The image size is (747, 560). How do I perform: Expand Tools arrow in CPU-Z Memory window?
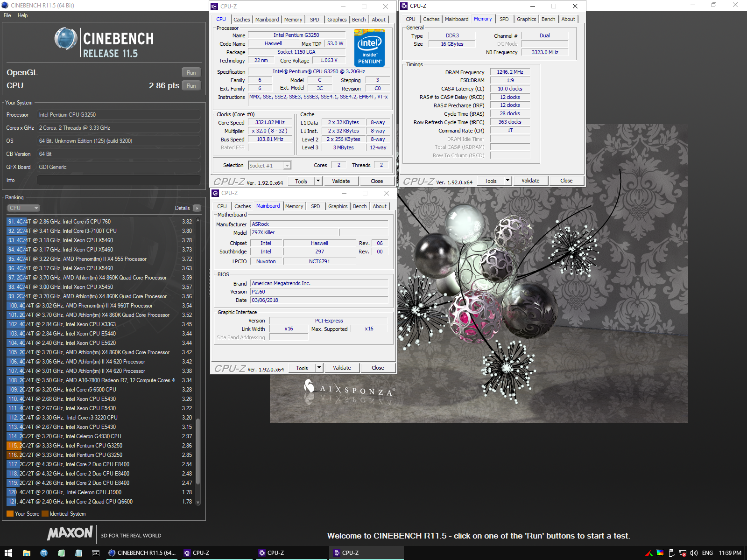click(x=508, y=181)
